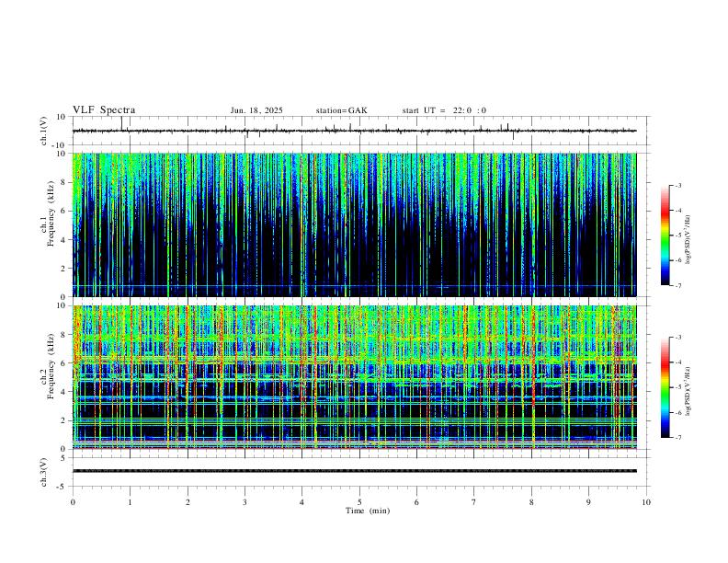Image resolution: width=728 pixels, height=563 pixels.
Task: Click the '-5' label on ch.3 voltage axis
Action: pyautogui.click(x=63, y=487)
